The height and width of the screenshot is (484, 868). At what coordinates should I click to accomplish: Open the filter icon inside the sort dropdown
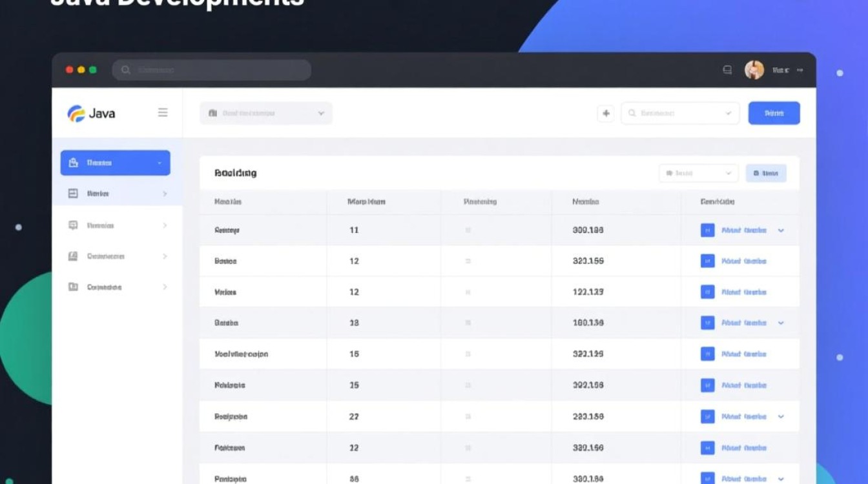pos(670,173)
